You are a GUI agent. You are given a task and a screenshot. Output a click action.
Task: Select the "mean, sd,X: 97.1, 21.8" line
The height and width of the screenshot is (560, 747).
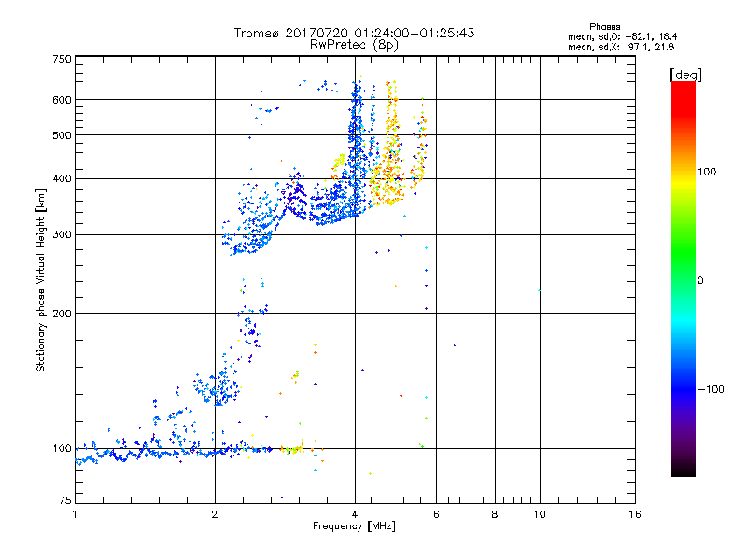coord(621,47)
